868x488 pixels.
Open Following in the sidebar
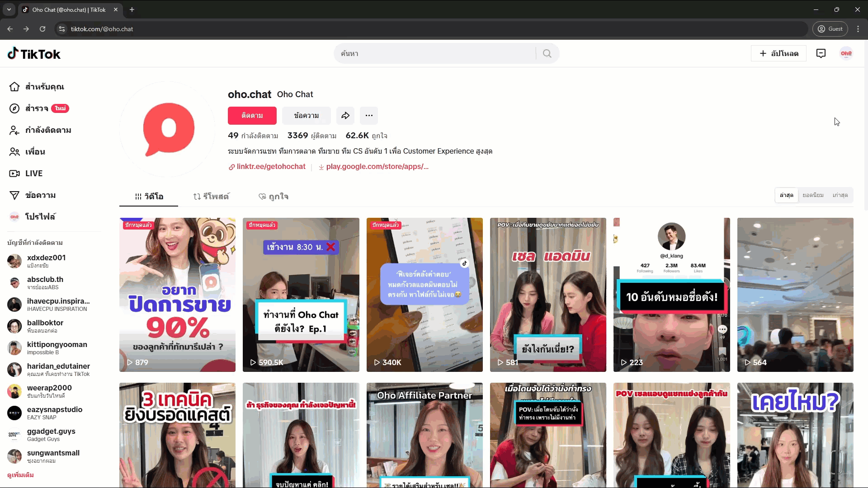pyautogui.click(x=40, y=130)
